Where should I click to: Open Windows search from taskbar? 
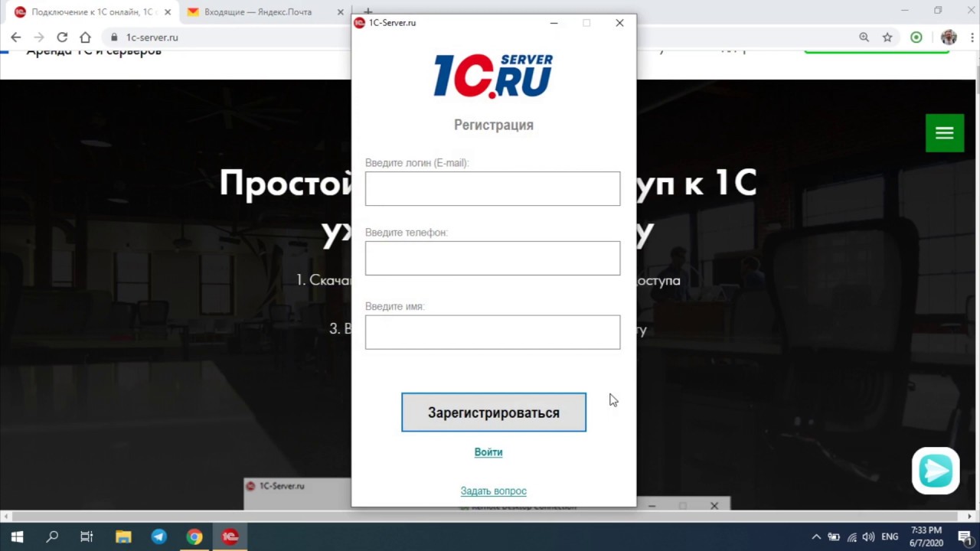52,537
